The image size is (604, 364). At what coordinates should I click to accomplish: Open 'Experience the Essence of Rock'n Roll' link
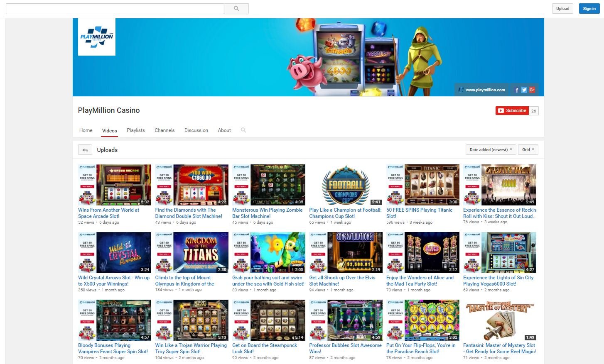pos(500,213)
